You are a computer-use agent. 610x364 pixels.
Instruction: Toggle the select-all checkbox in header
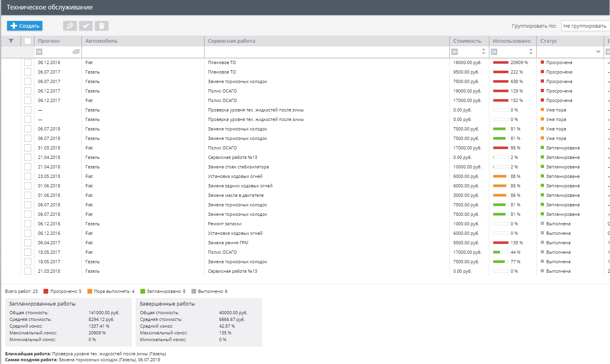pyautogui.click(x=28, y=41)
